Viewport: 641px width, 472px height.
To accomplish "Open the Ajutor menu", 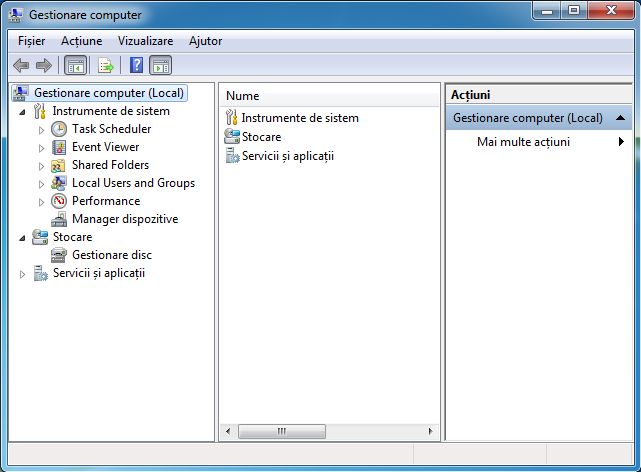I will 205,41.
